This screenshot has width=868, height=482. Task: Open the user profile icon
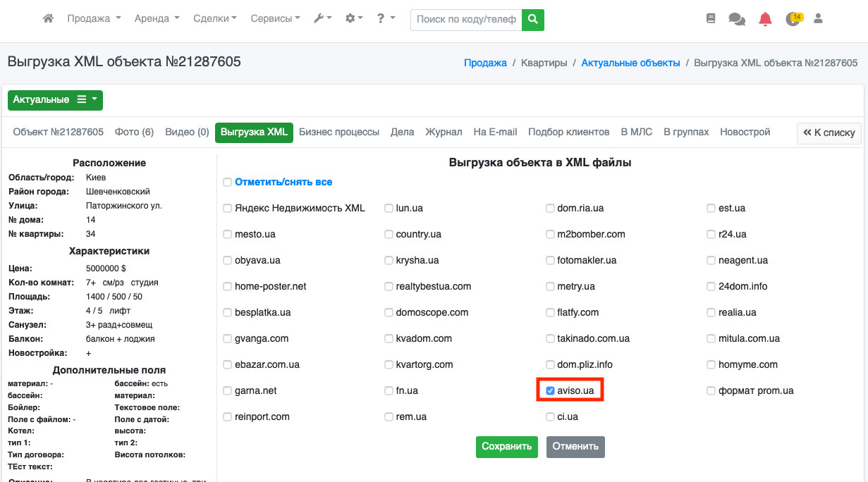point(819,19)
